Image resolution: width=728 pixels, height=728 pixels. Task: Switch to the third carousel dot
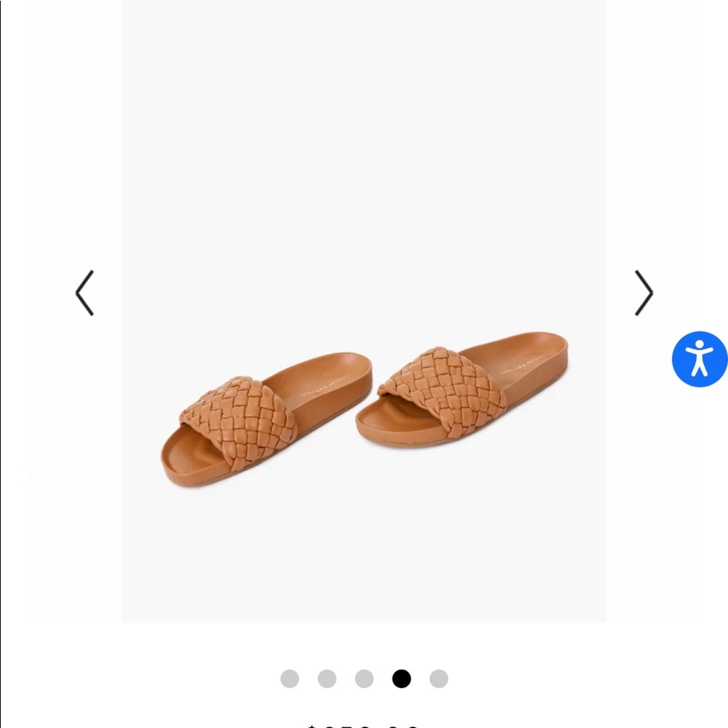point(364,678)
